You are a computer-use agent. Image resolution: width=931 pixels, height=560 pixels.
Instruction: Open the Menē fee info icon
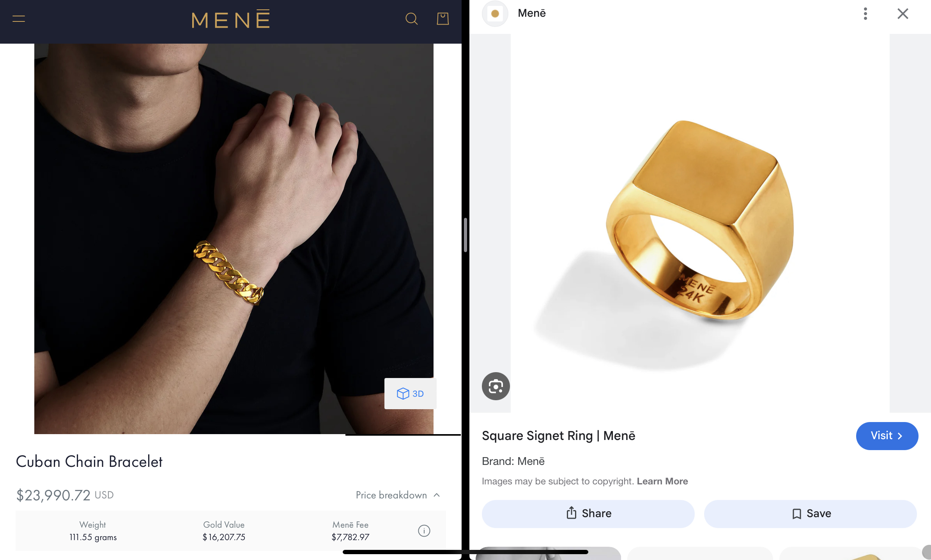[424, 531]
